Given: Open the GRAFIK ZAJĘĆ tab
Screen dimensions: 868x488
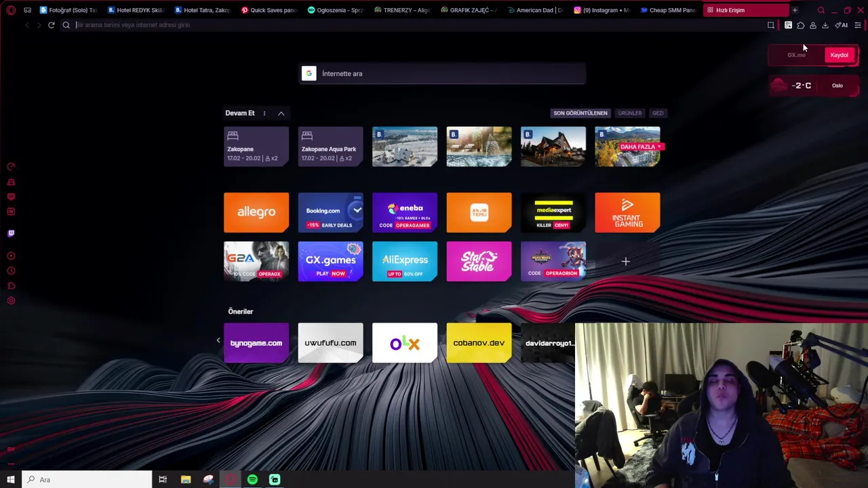Looking at the screenshot, I should [468, 10].
